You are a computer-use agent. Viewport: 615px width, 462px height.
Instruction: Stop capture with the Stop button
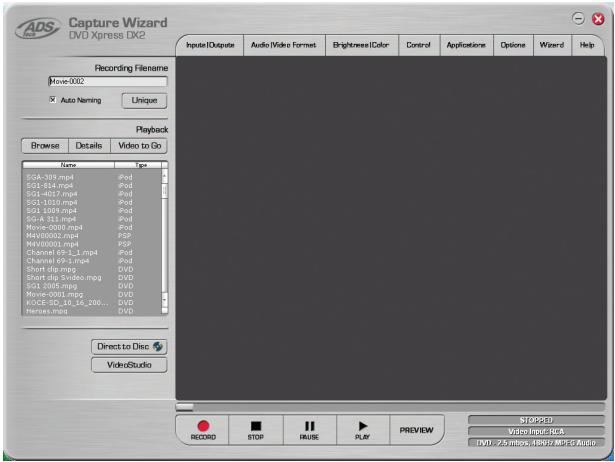(256, 430)
